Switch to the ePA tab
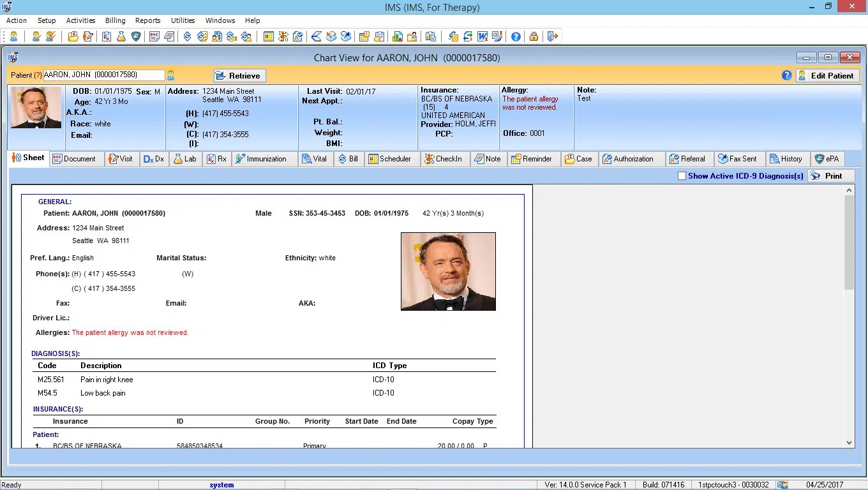 tap(827, 159)
